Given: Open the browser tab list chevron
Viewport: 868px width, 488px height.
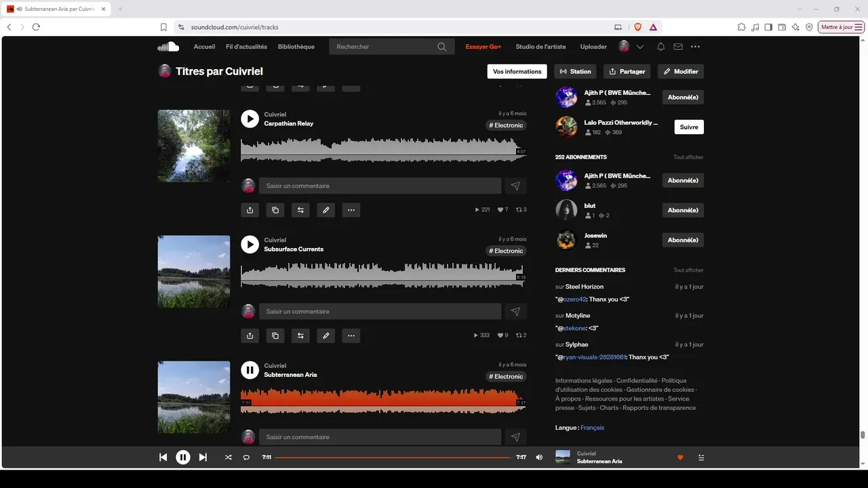Looking at the screenshot, I should (x=800, y=9).
